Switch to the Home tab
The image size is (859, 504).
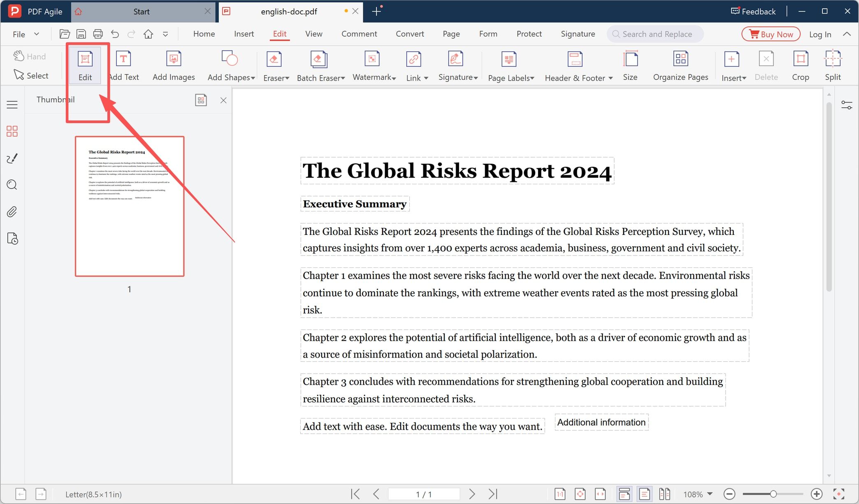pos(204,34)
